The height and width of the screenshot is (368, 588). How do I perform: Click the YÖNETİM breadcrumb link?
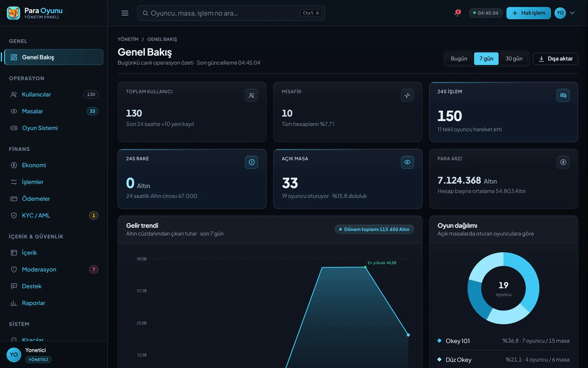[x=128, y=39]
